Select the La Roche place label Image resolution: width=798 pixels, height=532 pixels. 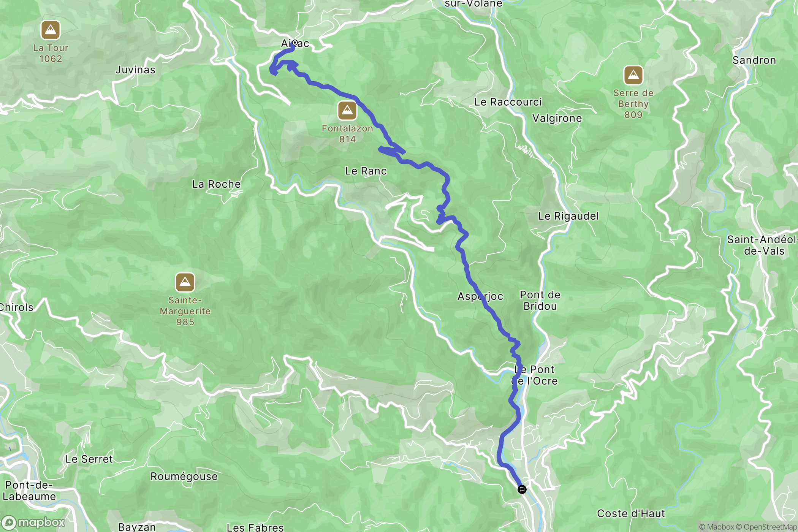(x=216, y=184)
